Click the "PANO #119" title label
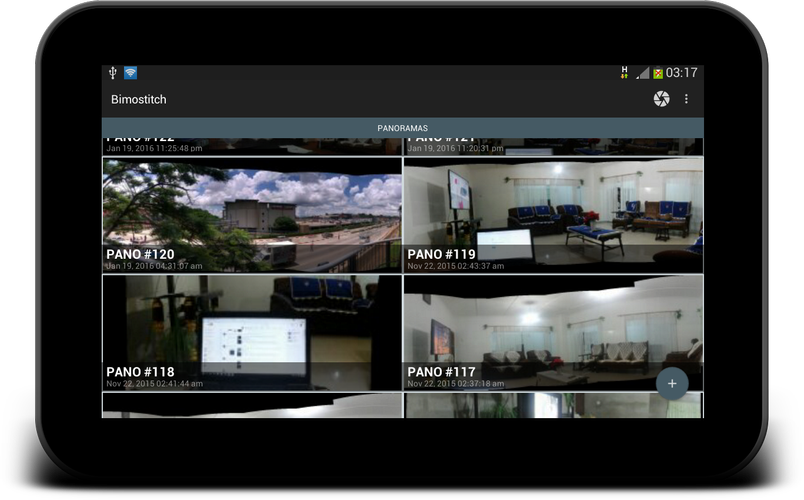Viewport: 804px width, 500px height. click(441, 254)
